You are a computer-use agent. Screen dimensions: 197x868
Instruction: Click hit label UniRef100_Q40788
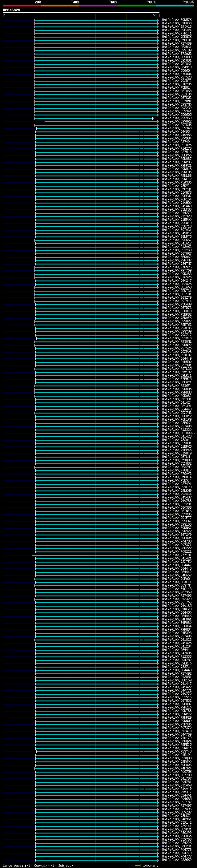(177, 501)
